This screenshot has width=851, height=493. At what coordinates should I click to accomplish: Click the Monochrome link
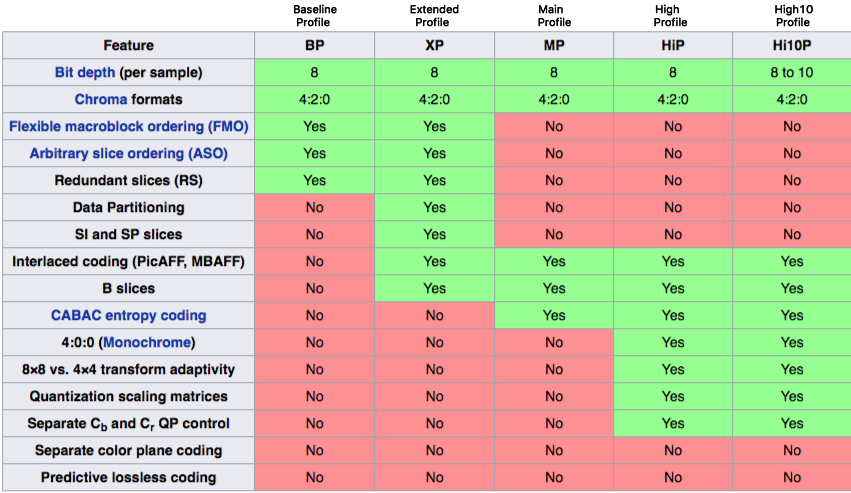point(145,342)
